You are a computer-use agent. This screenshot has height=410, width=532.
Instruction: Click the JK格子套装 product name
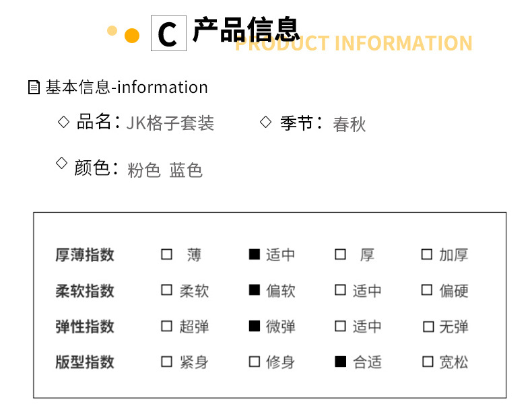coord(170,124)
